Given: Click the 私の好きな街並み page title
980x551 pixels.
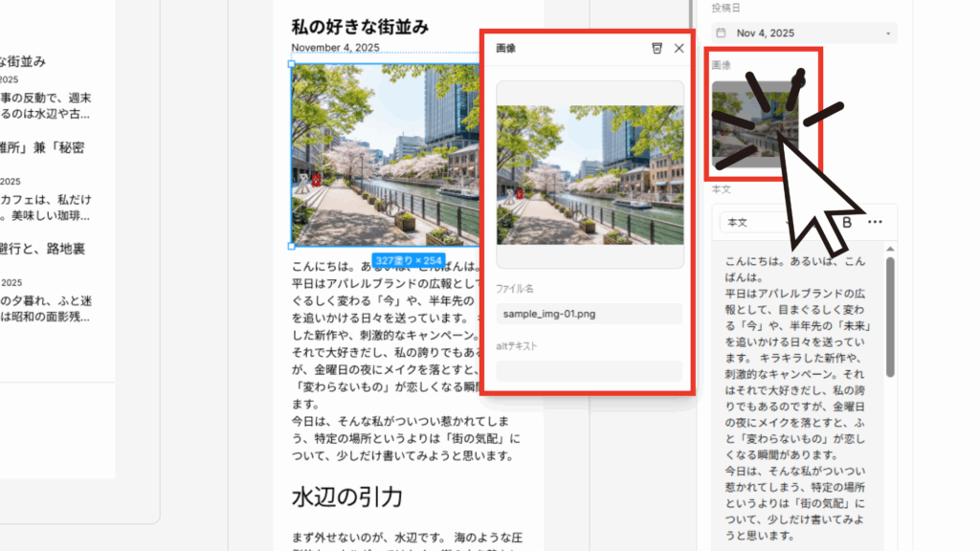Looking at the screenshot, I should 360,26.
